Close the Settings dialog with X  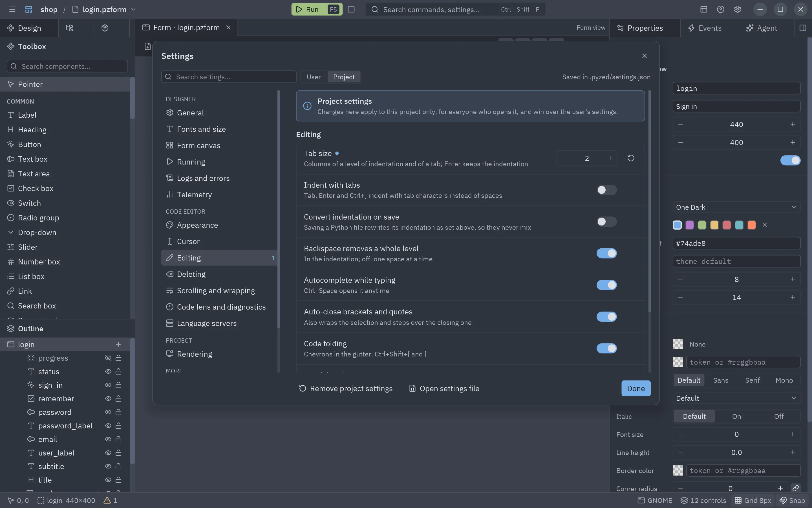click(644, 56)
